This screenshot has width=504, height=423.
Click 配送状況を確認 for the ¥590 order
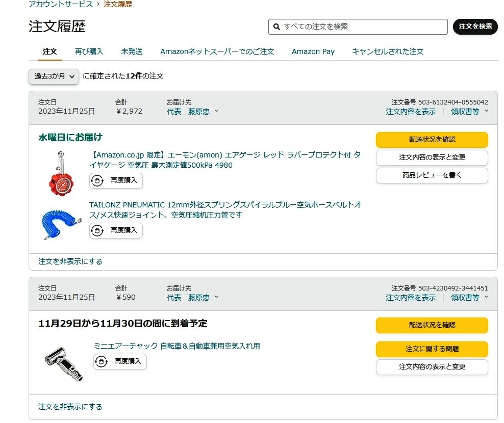pos(432,325)
